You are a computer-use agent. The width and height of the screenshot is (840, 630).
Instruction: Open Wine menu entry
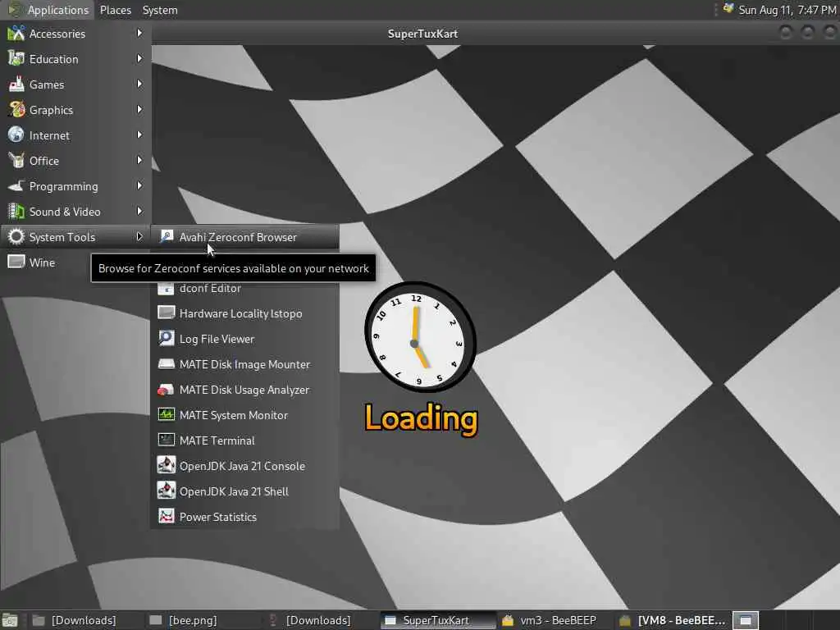point(75,262)
